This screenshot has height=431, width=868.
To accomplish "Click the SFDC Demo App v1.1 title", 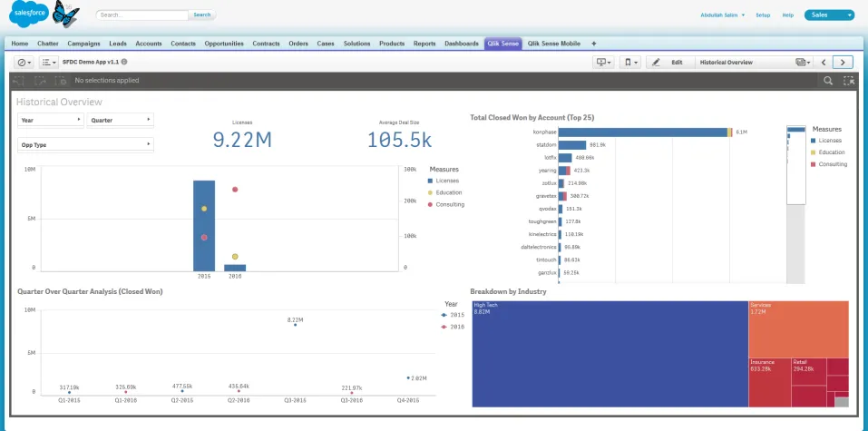I will coord(91,62).
